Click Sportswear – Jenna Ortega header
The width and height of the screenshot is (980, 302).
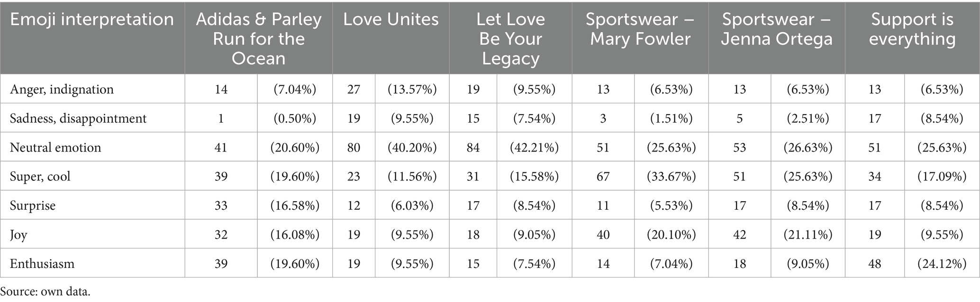click(776, 29)
